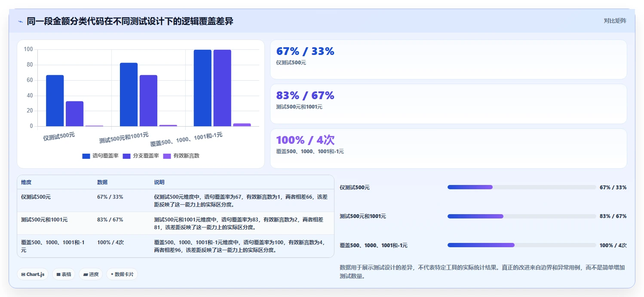644x297 pixels.
Task: Click table value 83% / 67%
Action: pyautogui.click(x=110, y=219)
